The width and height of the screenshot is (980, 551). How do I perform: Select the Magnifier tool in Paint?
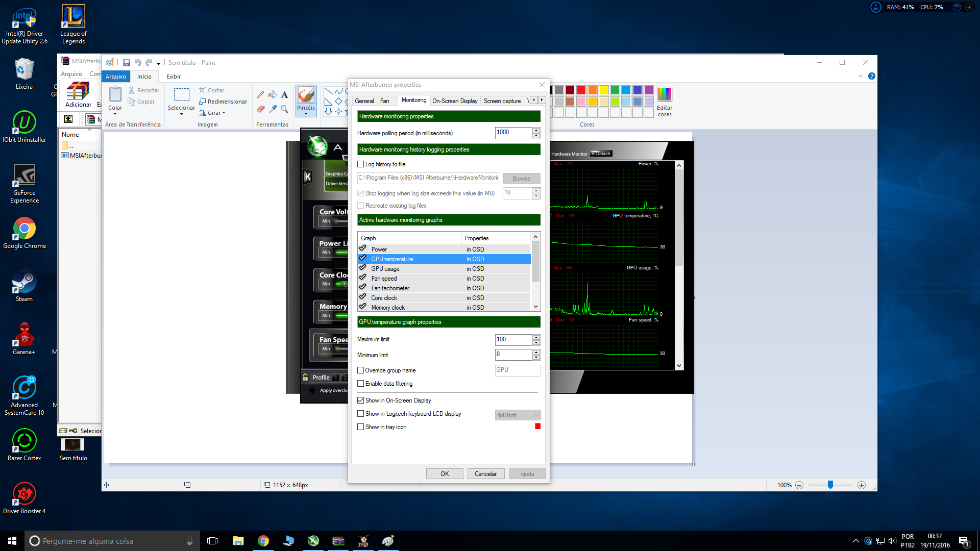tap(284, 109)
